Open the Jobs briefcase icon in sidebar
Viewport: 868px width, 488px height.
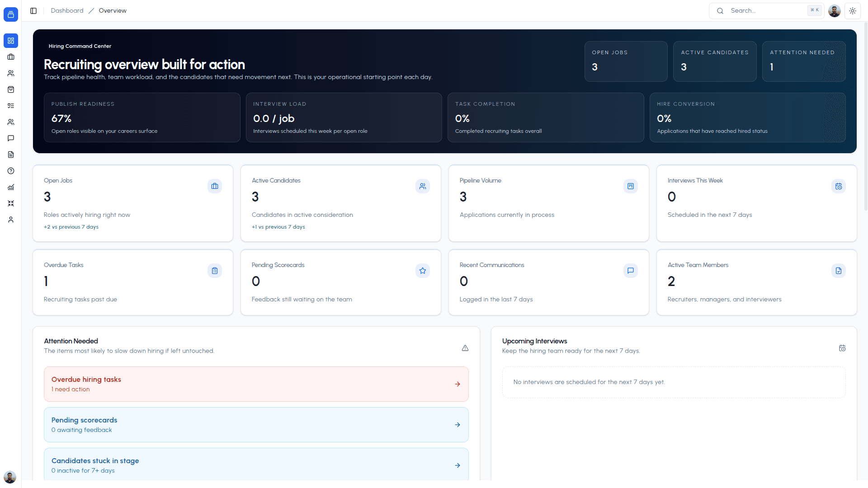[11, 57]
